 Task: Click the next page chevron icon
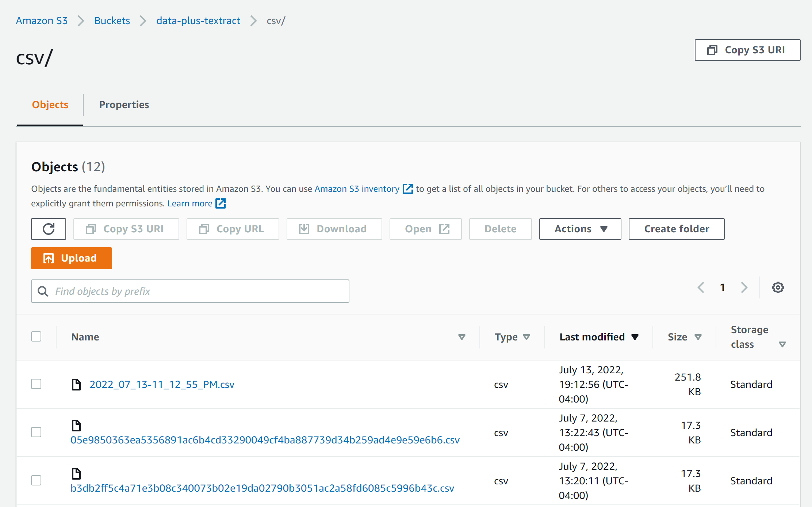tap(744, 287)
